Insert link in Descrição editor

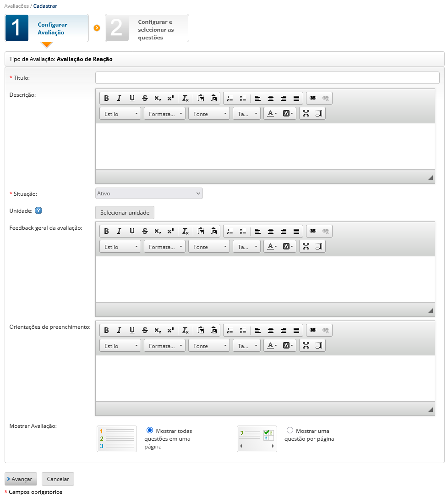click(313, 98)
